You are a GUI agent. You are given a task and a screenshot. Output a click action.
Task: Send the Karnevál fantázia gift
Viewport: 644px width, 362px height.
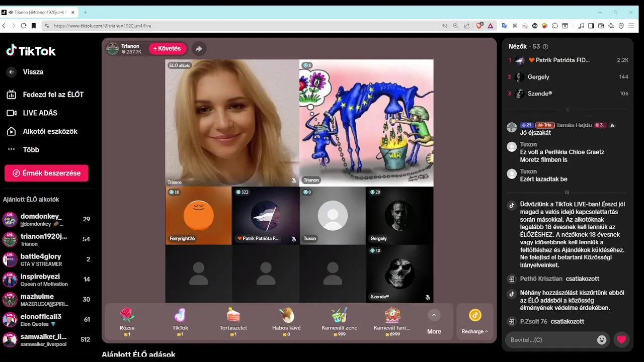point(392,322)
